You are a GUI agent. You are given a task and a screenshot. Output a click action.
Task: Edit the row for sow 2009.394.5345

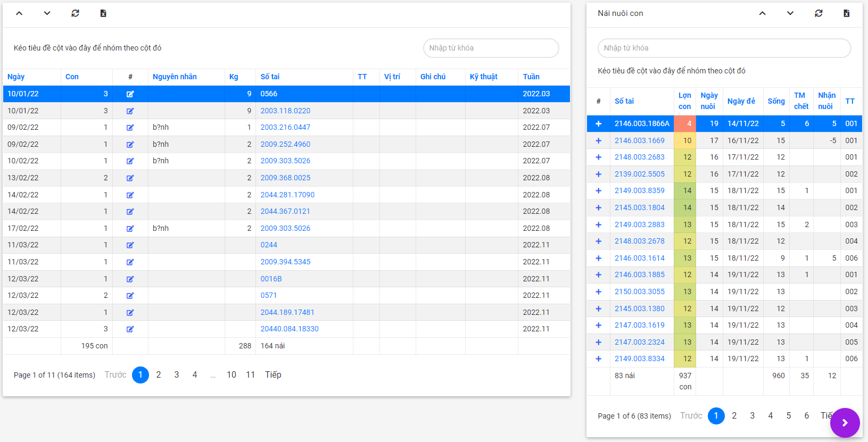130,262
